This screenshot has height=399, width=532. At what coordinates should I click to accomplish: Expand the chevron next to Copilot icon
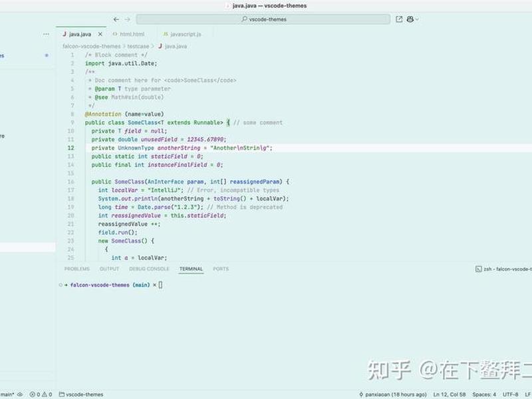click(417, 19)
